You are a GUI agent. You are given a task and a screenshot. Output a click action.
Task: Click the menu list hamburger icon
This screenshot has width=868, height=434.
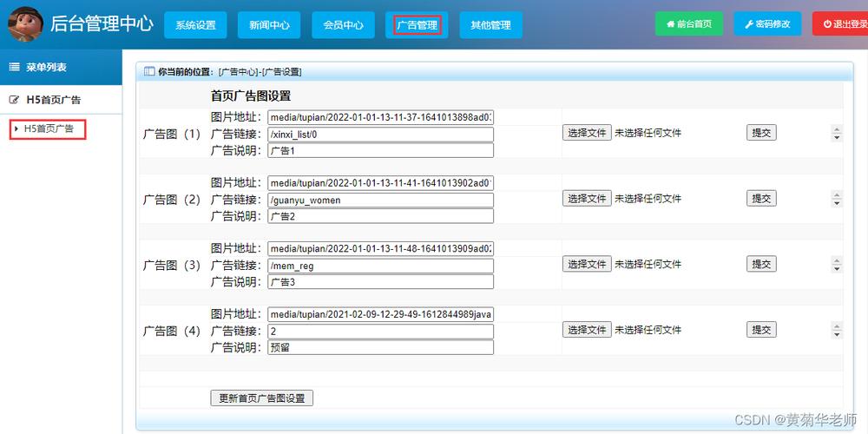coord(14,67)
